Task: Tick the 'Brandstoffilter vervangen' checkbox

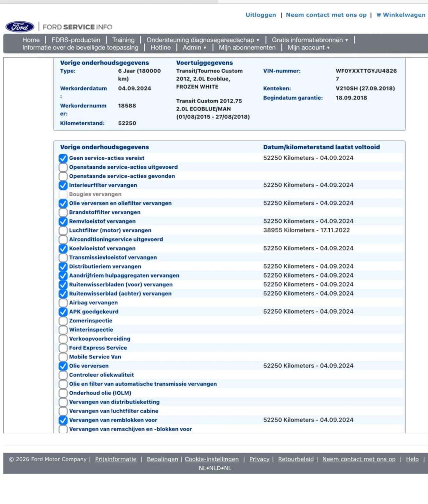Action: [63, 212]
